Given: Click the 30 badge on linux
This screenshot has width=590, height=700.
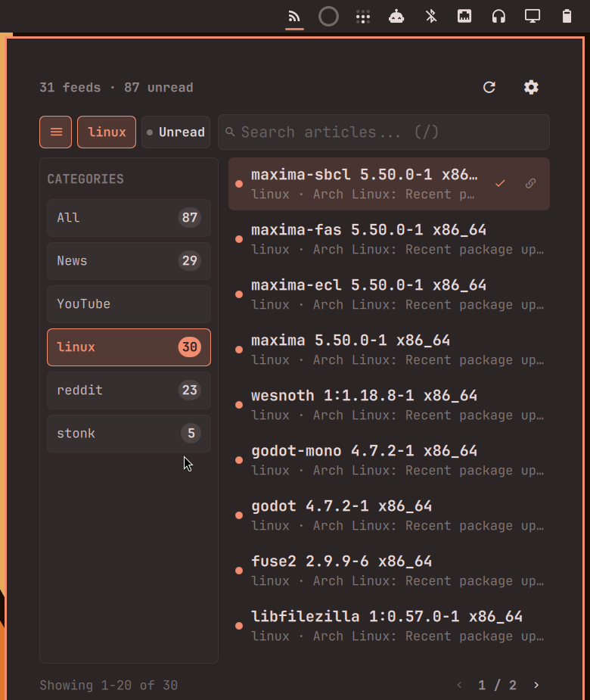Looking at the screenshot, I should [x=190, y=347].
